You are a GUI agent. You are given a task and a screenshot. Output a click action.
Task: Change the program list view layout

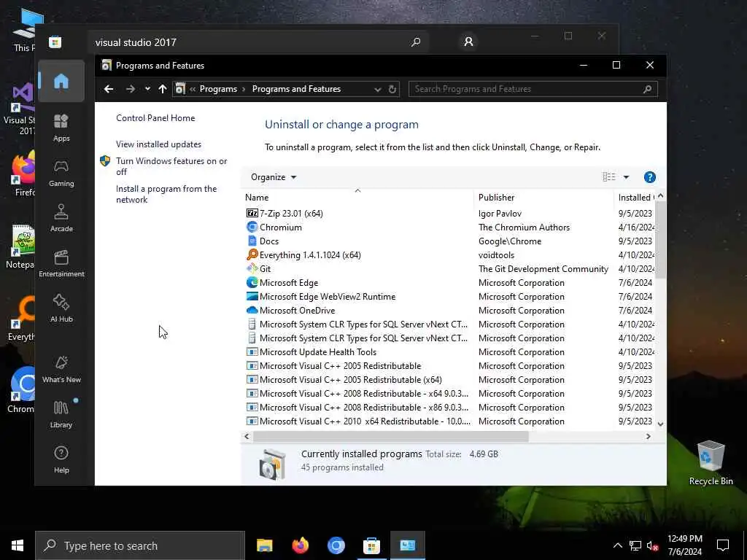609,177
